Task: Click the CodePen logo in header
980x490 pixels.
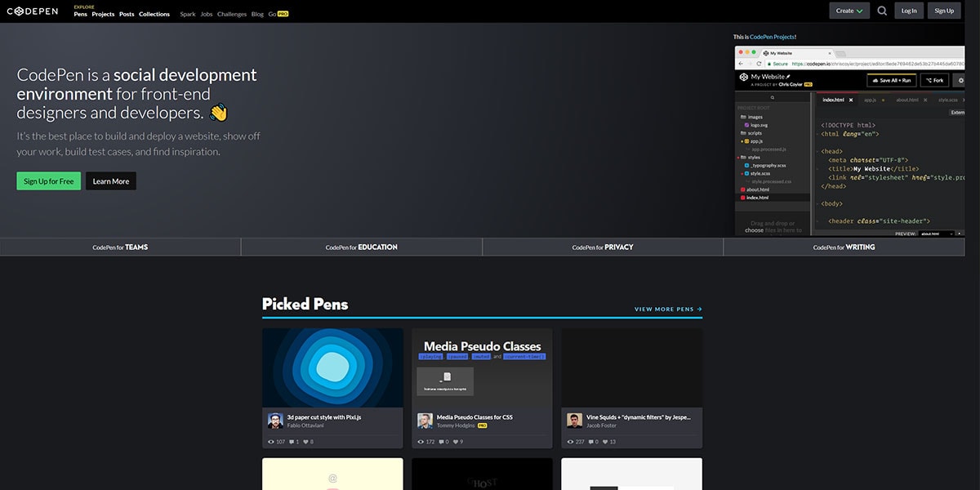Action: (34, 11)
